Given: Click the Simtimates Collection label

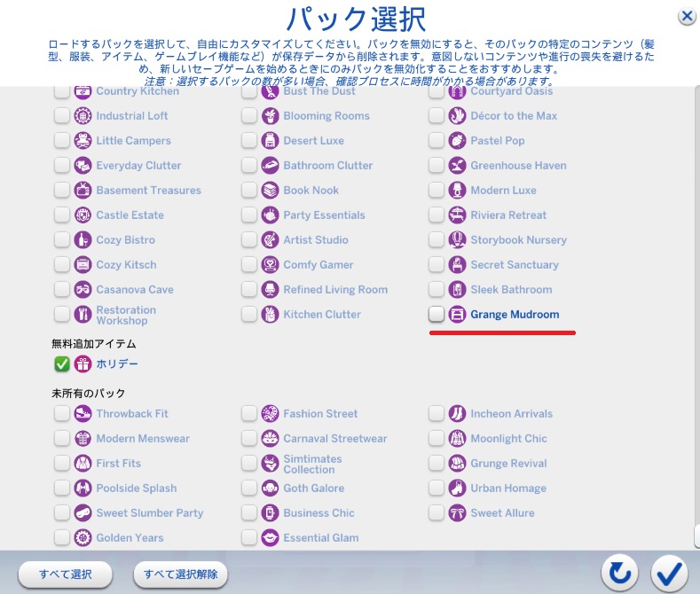Looking at the screenshot, I should click(313, 465).
